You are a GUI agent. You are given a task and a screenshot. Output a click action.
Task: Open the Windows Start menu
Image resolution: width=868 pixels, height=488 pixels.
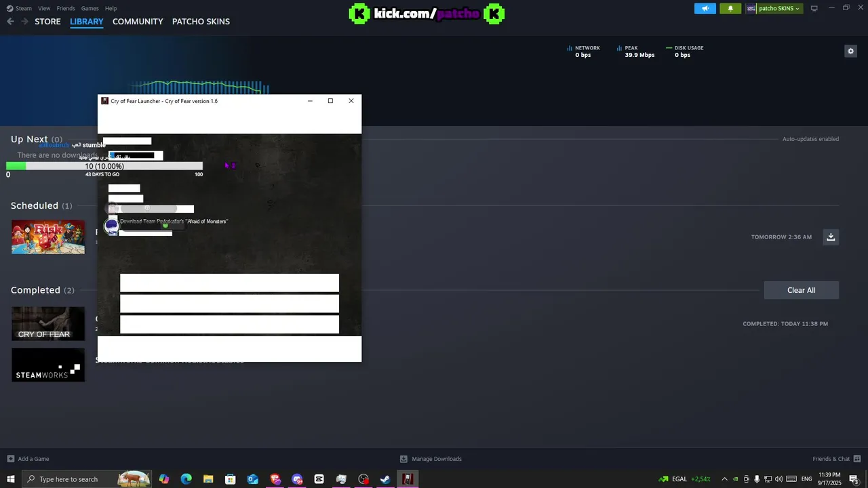tap(11, 479)
